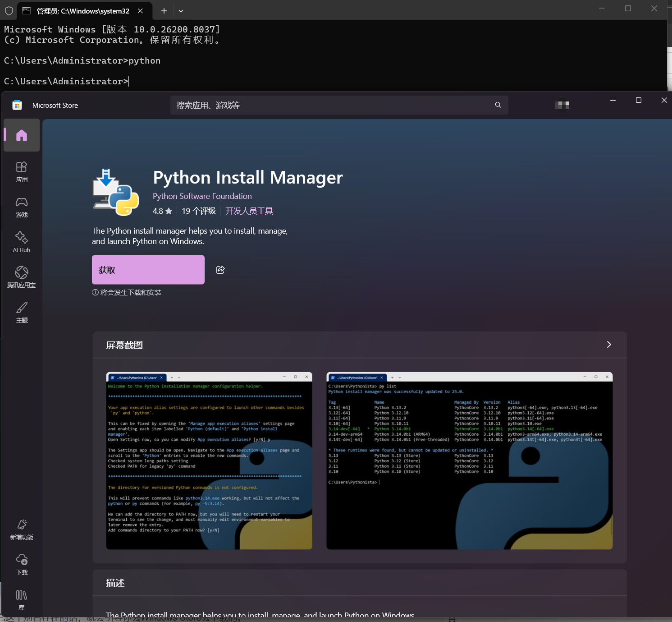Click the Python Install Manager title
Screen dimensions: 672x622
(x=248, y=178)
